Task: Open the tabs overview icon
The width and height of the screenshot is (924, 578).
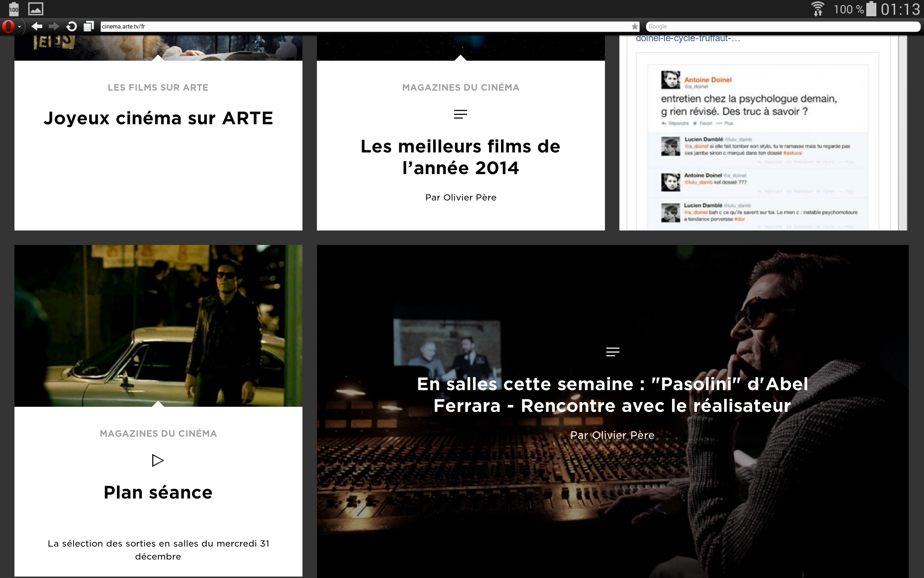Action: click(x=88, y=26)
